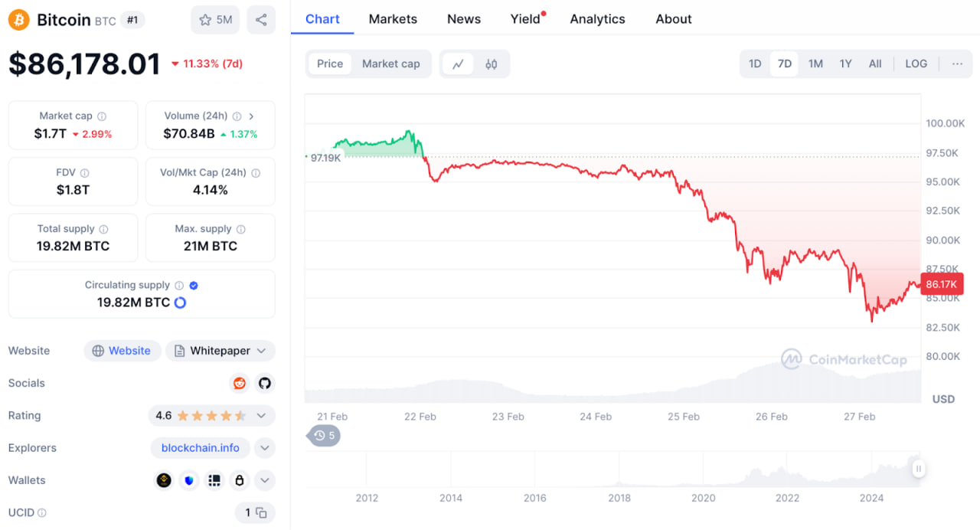
Task: Show UCID info icon
Action: point(42,513)
